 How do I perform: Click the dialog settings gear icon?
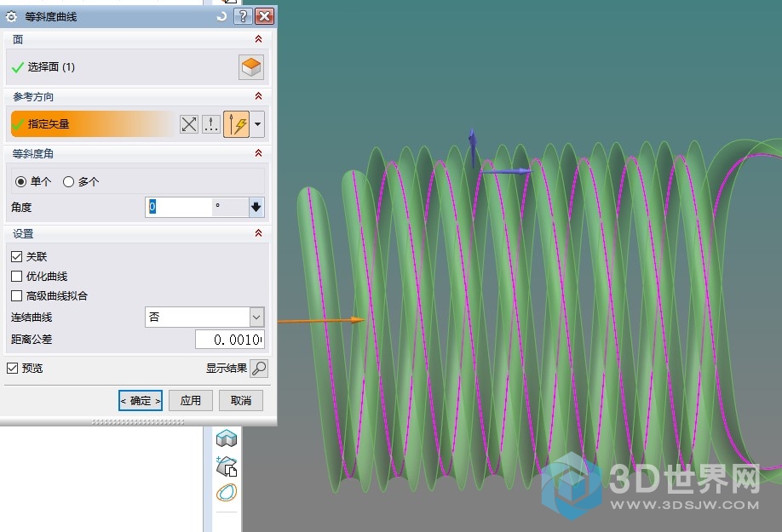[11, 16]
